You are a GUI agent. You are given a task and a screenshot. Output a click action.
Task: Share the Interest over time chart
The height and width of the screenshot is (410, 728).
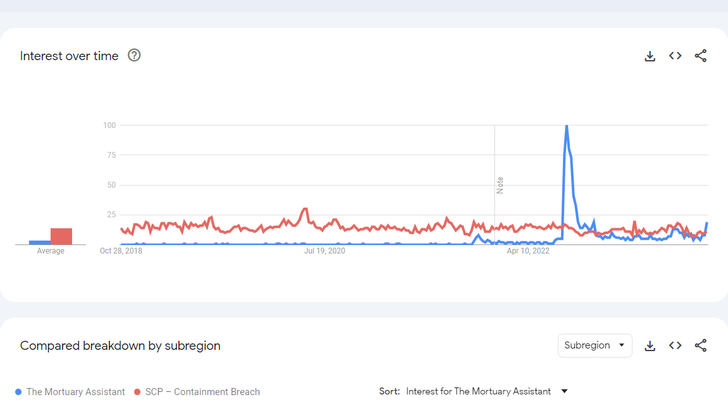tap(700, 56)
